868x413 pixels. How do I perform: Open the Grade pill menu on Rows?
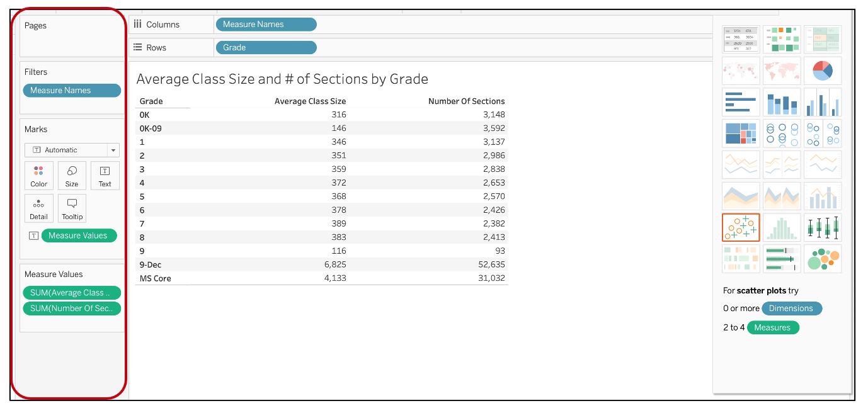pyautogui.click(x=266, y=47)
